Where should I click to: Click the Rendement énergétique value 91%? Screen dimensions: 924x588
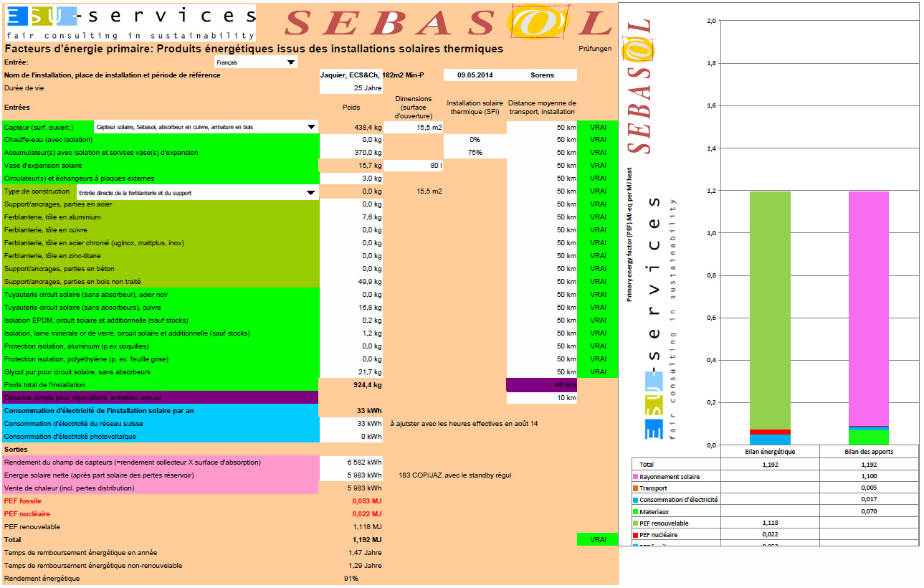tap(351, 579)
